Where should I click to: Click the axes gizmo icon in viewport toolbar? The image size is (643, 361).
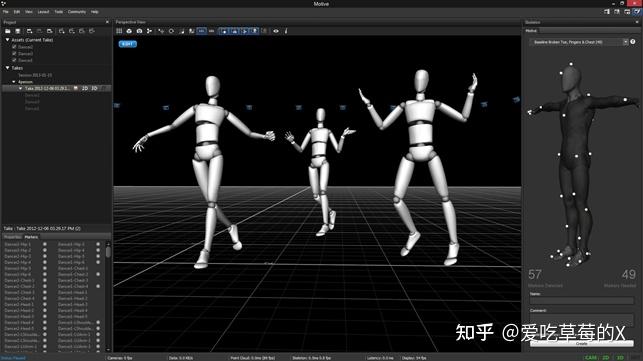161,31
